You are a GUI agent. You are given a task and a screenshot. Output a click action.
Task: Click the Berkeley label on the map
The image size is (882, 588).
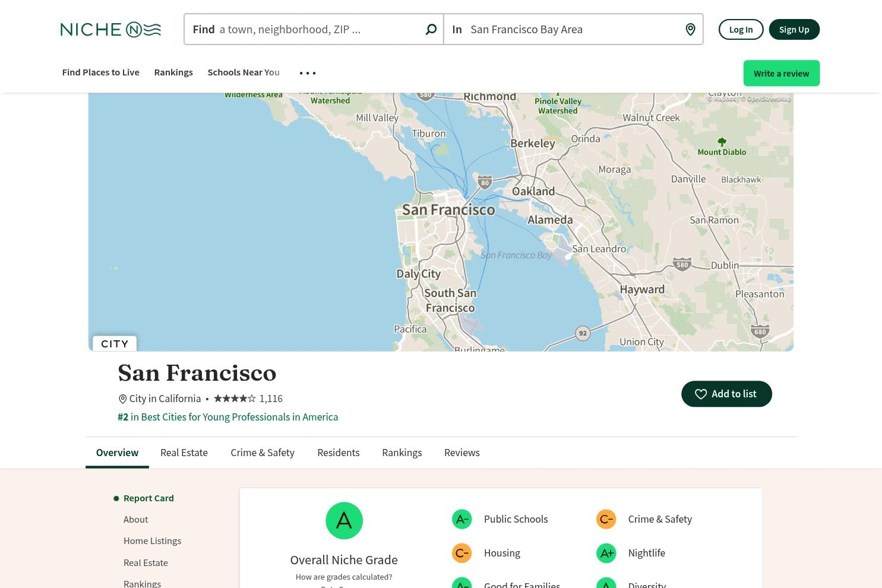coord(533,143)
